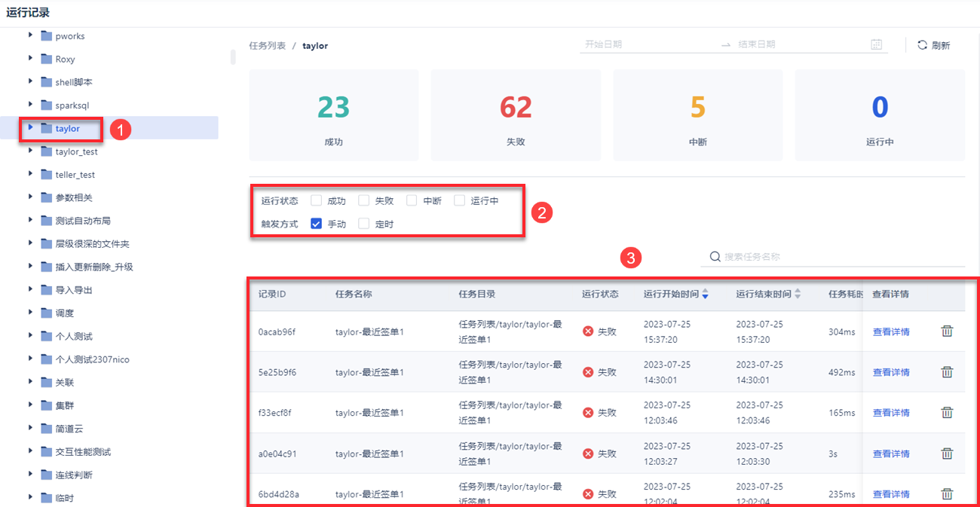Open 查看详情 for record 5e25b9f6

point(891,372)
